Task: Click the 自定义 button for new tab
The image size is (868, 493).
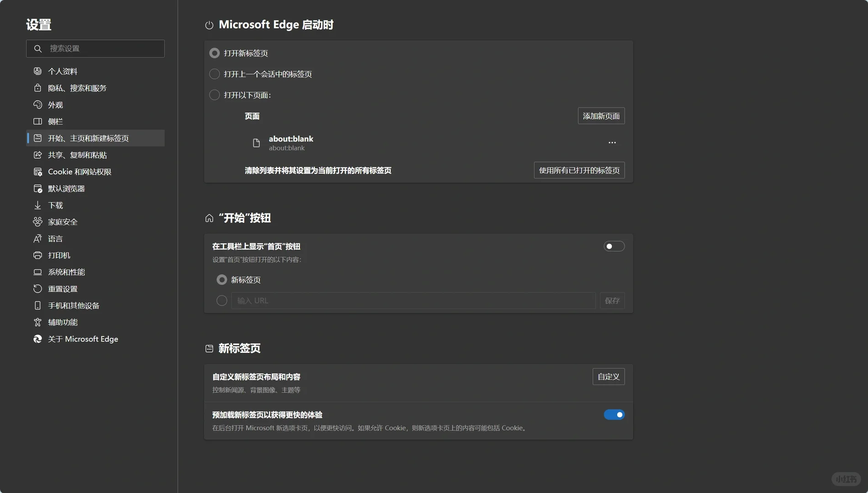Action: coord(608,377)
